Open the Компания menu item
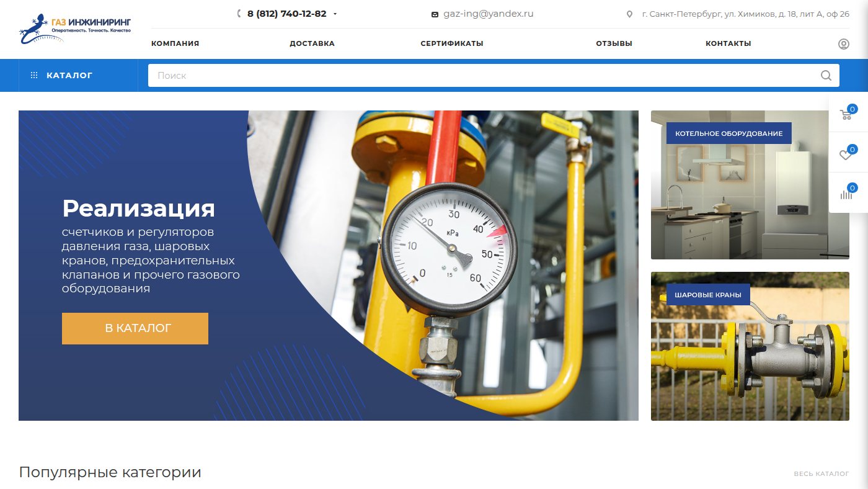The height and width of the screenshot is (489, 868). (x=175, y=43)
